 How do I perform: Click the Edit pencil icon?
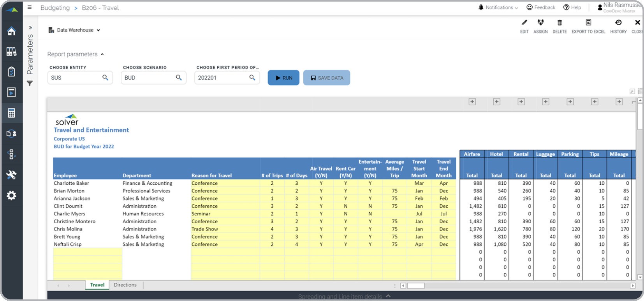tap(524, 23)
